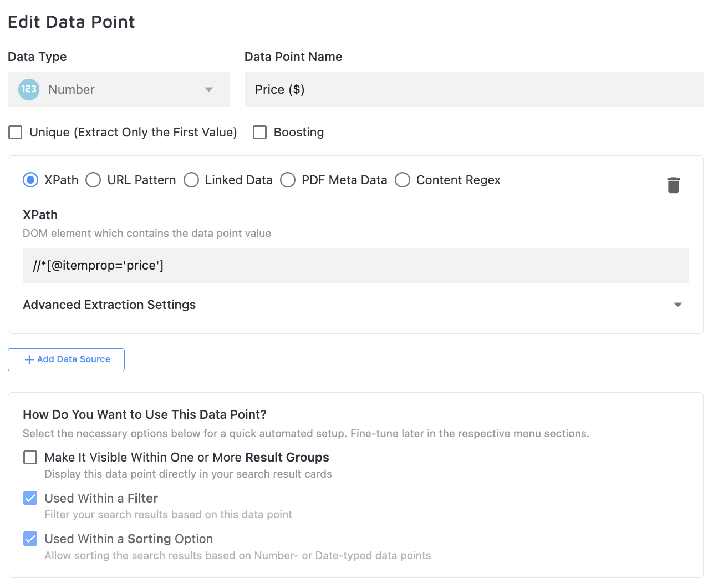Screen dimensions: 713x588
Task: Enable Make It Visible Within Result Groups
Action: click(x=30, y=457)
